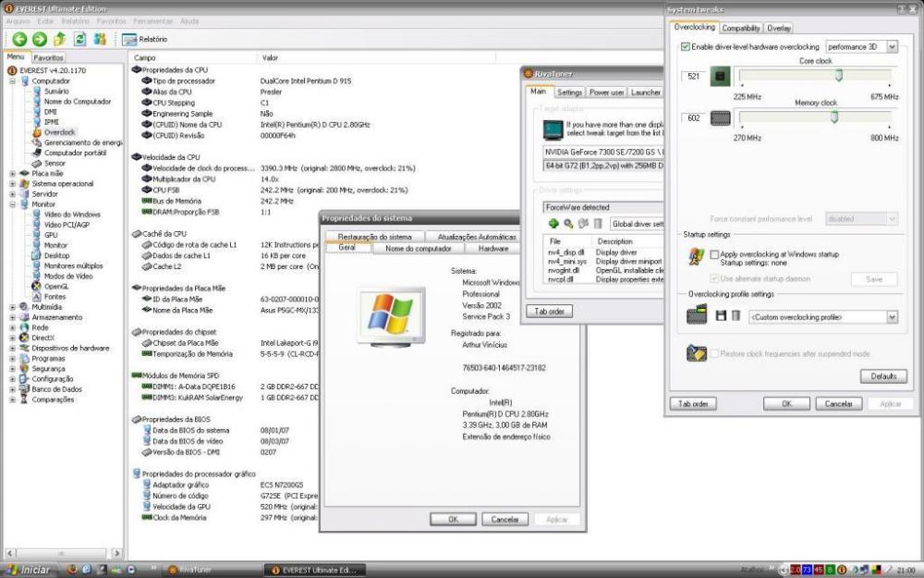Expand the Placa mãe tree node
Screen dimensions: 924x578
(13, 173)
